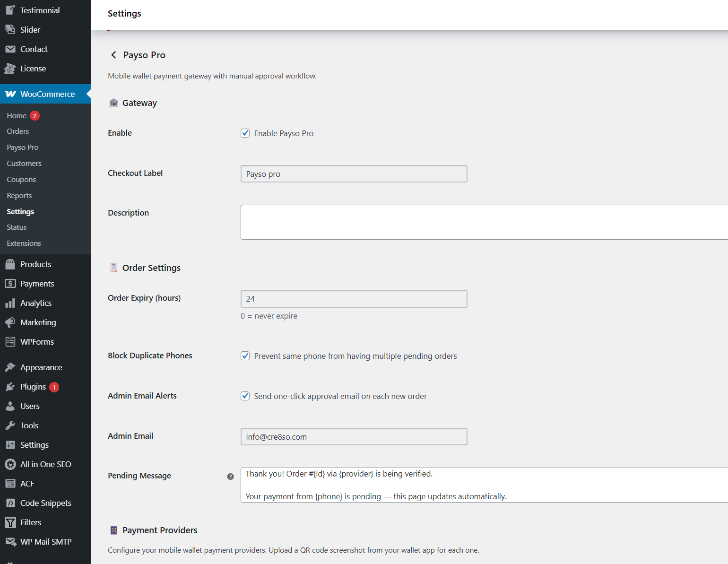Open the Code Snippets icon
728x564 pixels.
tap(10, 503)
